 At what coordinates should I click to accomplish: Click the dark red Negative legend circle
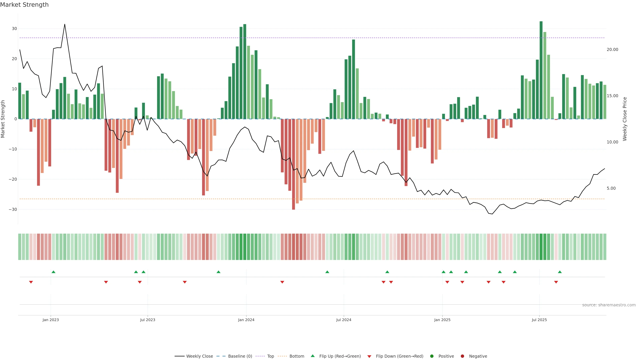[x=462, y=356]
